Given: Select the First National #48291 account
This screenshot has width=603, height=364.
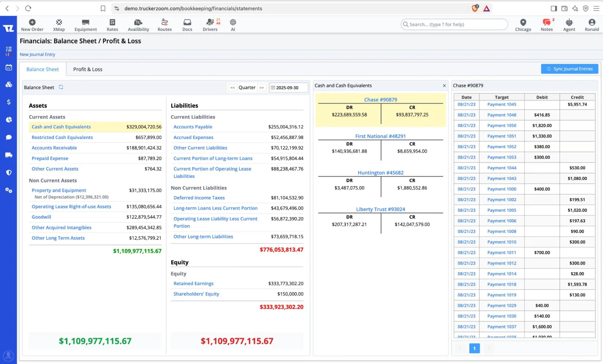Looking at the screenshot, I should [380, 136].
